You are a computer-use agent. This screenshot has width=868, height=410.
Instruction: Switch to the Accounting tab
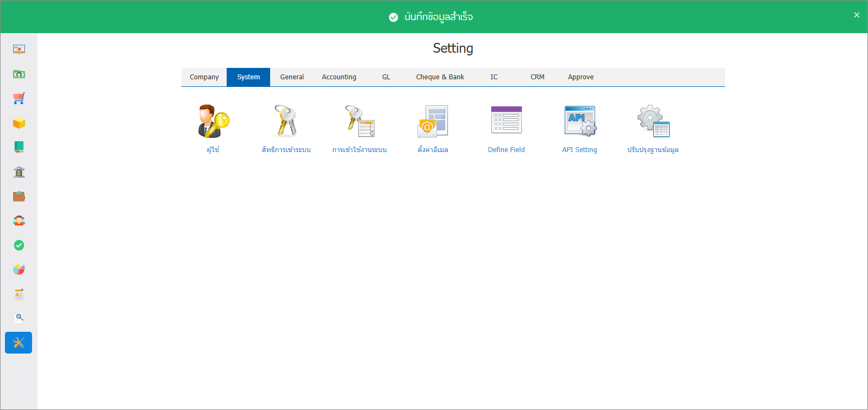(339, 77)
